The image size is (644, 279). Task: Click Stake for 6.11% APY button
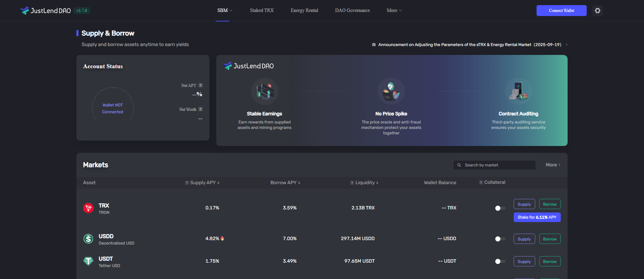click(537, 217)
